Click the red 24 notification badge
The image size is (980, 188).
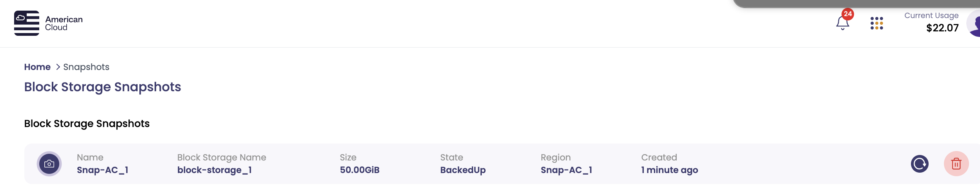pos(848,14)
